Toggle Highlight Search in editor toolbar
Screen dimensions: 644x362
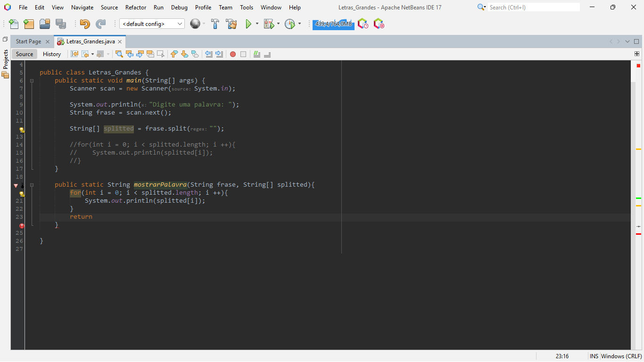150,54
